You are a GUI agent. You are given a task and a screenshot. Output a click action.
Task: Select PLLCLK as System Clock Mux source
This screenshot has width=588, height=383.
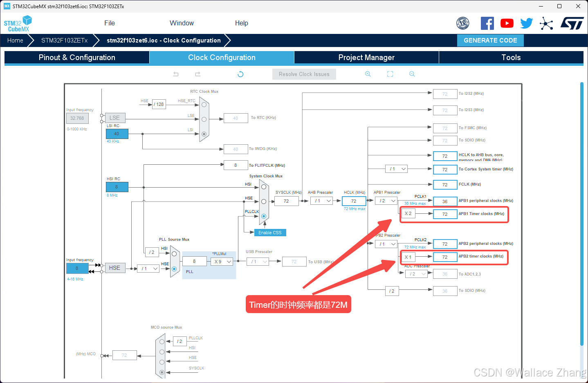tap(264, 216)
